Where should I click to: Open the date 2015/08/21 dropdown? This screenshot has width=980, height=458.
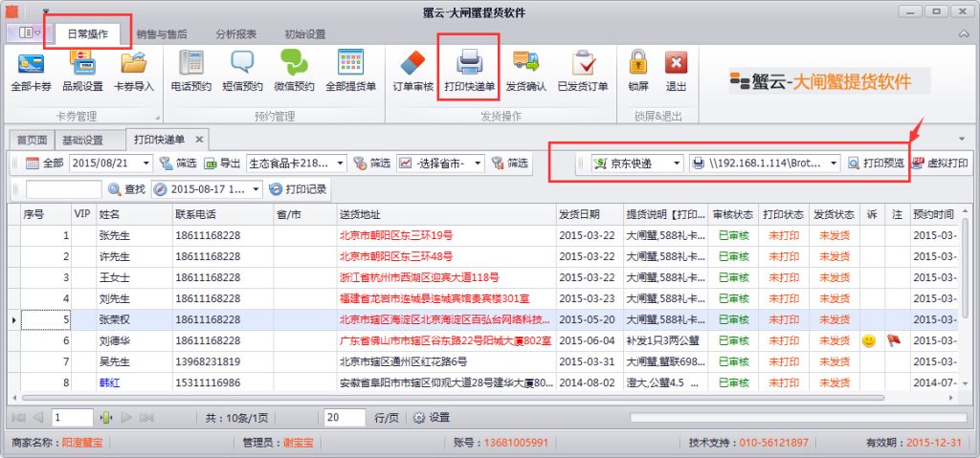(x=146, y=164)
